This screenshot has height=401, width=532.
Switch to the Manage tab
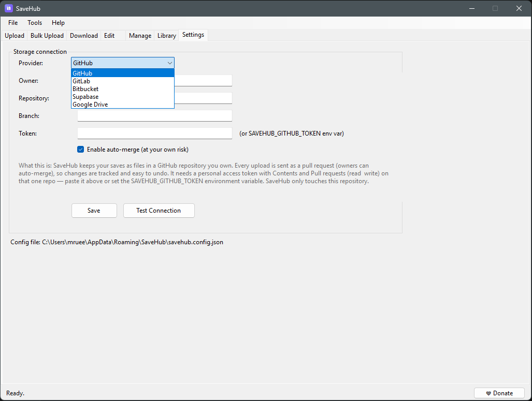click(x=140, y=36)
